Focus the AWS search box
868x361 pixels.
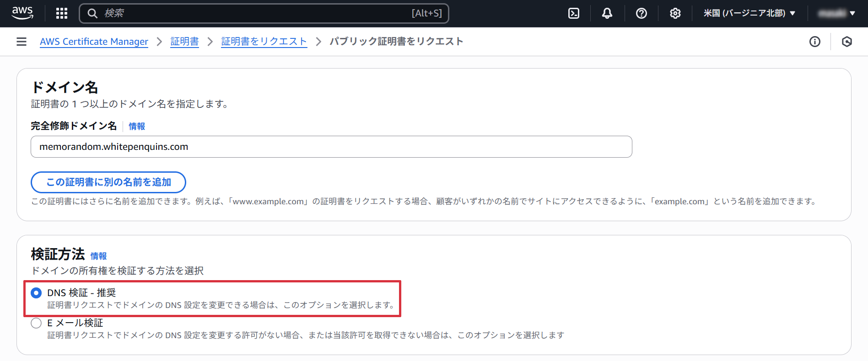pyautogui.click(x=264, y=13)
